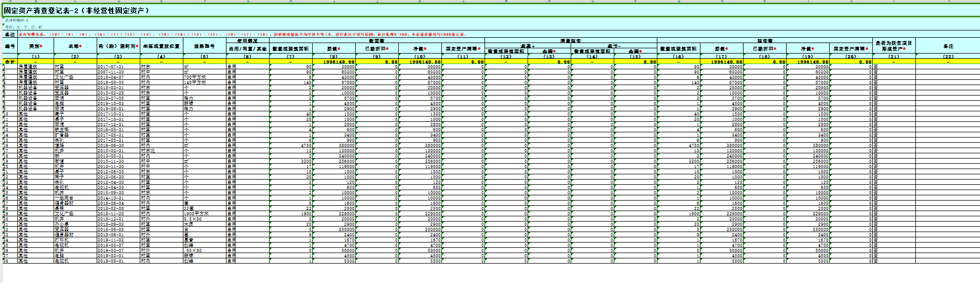
Task: Click date cell 2018-12-01
Action: coord(118,219)
